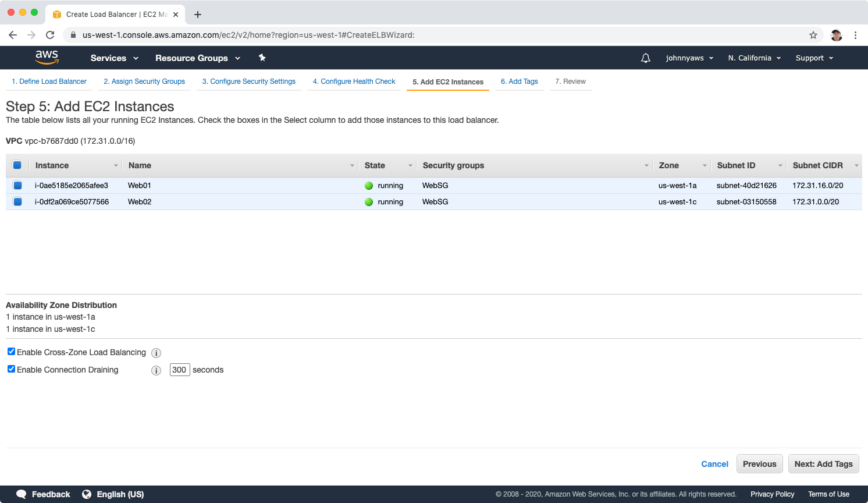Click instance ID i-0ae5185e2065afee3
Screen dimensions: 868x503
pos(72,186)
